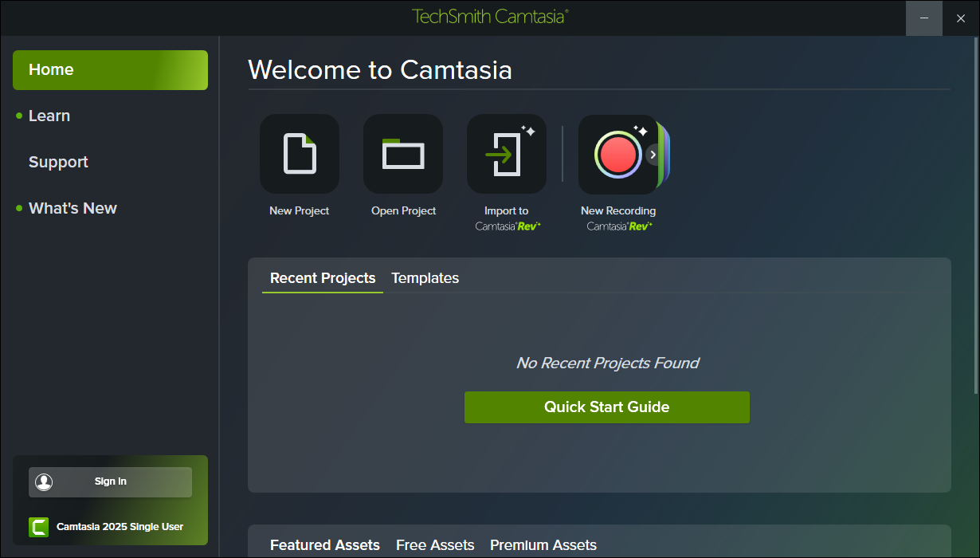The image size is (980, 558).
Task: Switch to the Templates tab
Action: (425, 278)
